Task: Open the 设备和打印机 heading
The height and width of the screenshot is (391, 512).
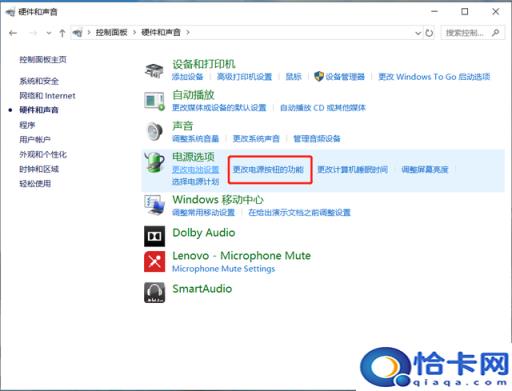Action: (x=204, y=64)
